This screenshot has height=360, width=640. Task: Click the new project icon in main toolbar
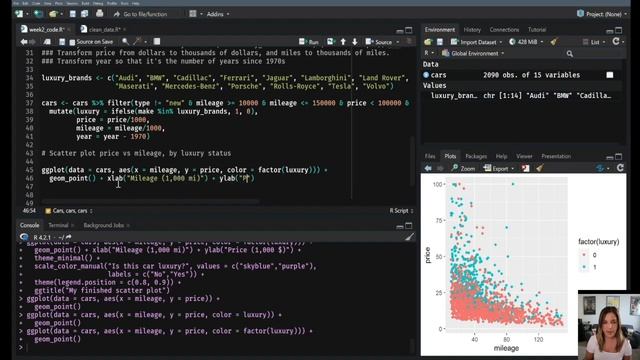(38, 14)
